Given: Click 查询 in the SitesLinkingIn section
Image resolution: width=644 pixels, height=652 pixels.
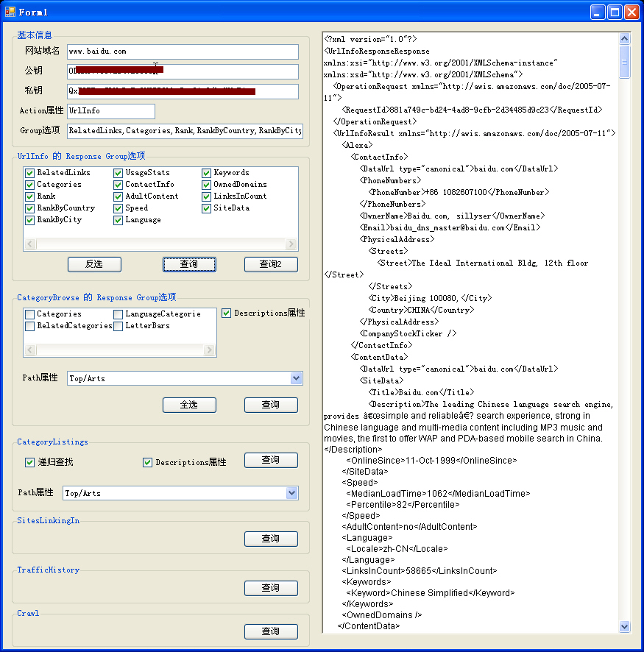Looking at the screenshot, I should 271,539.
